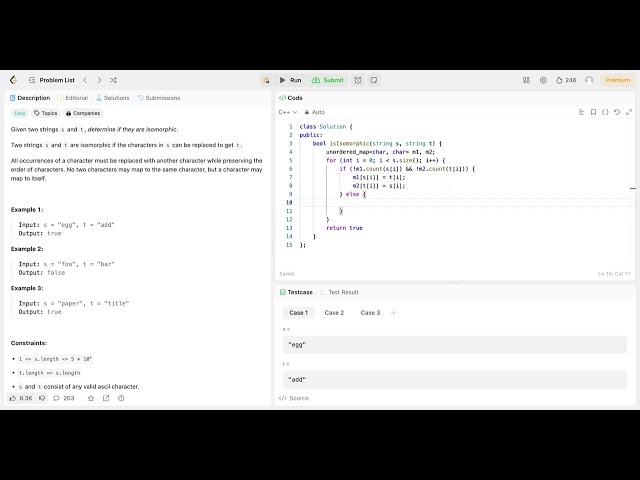The height and width of the screenshot is (480, 640).
Task: Click the Premium button
Action: click(618, 80)
